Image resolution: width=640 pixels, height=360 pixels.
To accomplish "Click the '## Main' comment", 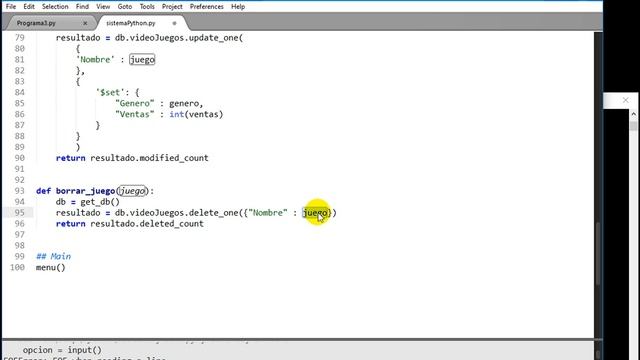I will tap(53, 256).
